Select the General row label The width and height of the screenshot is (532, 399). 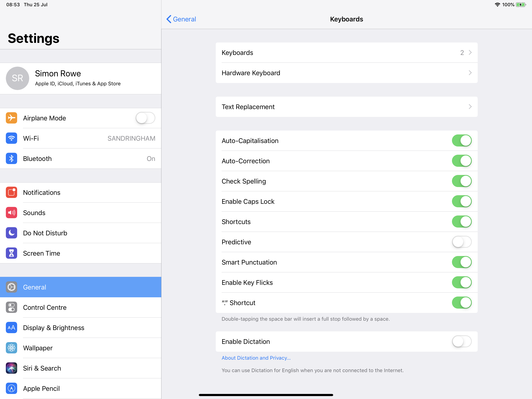coord(34,287)
